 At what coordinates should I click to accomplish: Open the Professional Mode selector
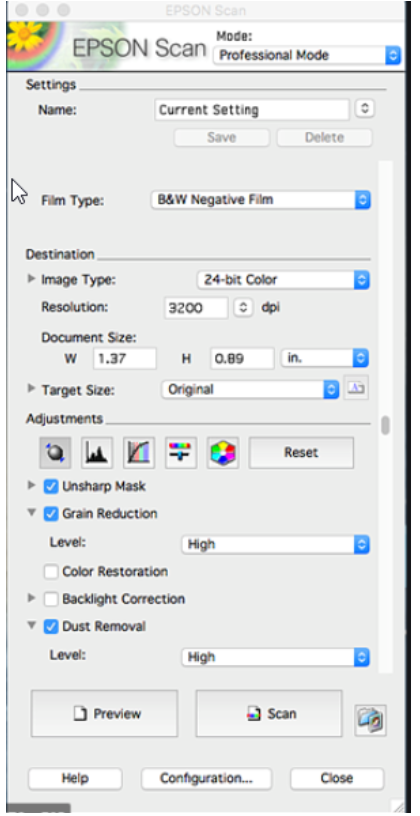pos(307,55)
